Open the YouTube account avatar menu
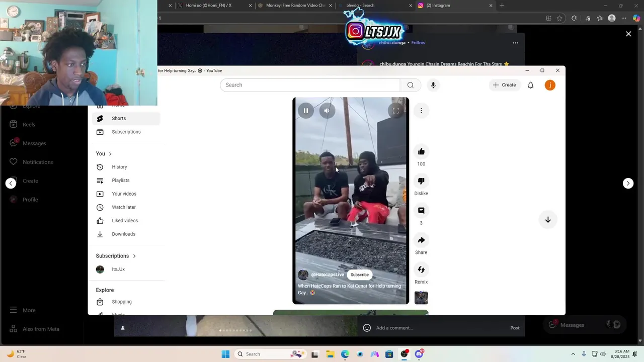This screenshot has height=362, width=644. [550, 85]
